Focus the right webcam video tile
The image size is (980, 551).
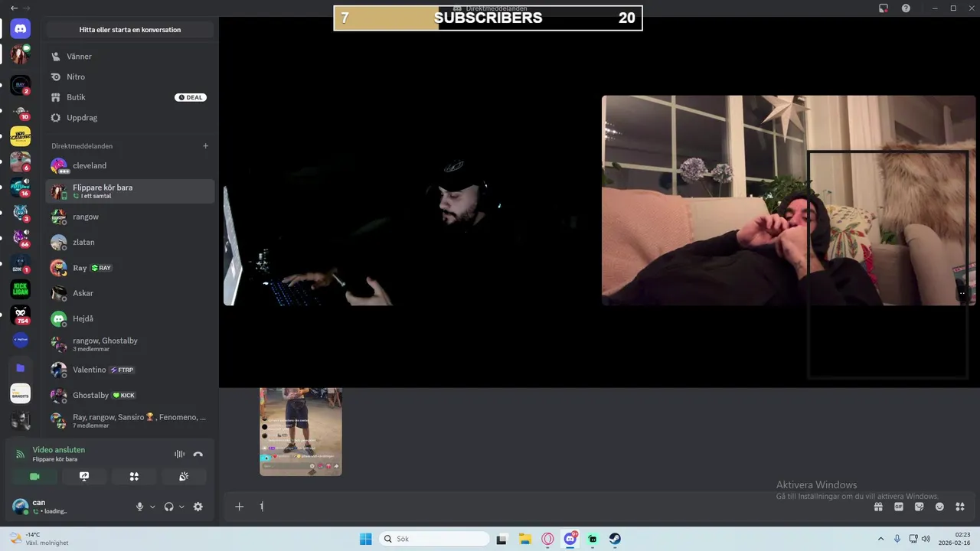point(789,201)
